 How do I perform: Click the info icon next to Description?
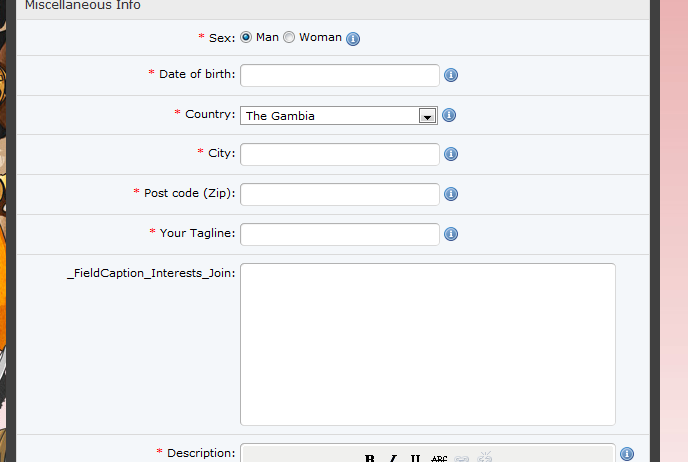click(x=627, y=454)
